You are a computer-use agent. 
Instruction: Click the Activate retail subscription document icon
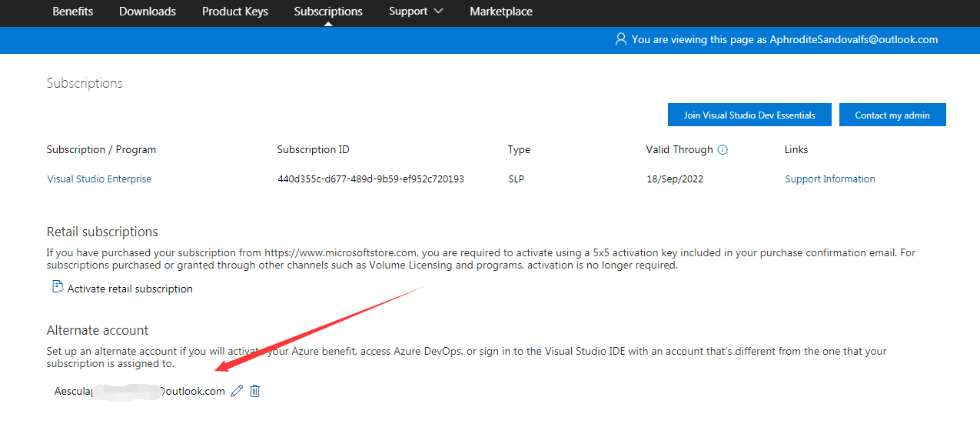[57, 287]
